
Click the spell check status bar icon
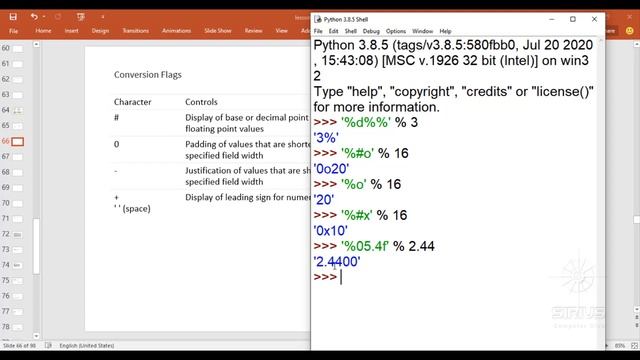(x=48, y=345)
